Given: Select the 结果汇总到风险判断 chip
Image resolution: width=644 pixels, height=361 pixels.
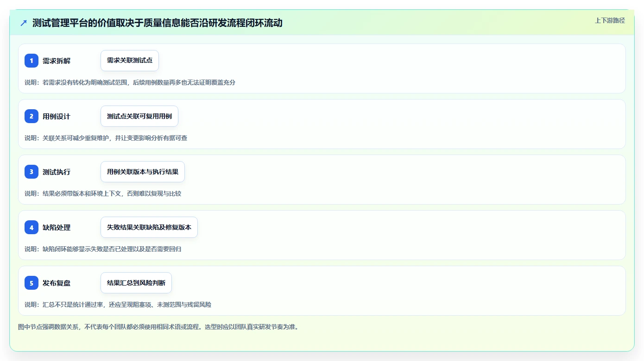Looking at the screenshot, I should (x=136, y=283).
